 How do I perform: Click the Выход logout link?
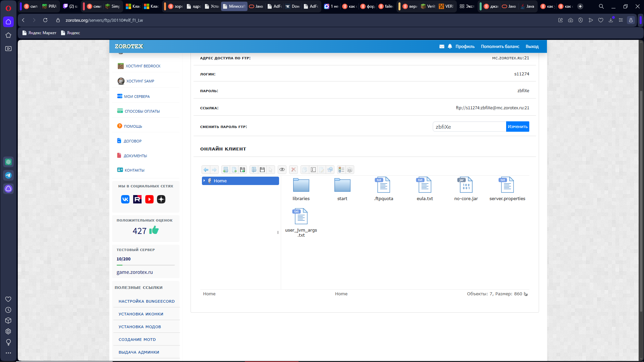532,47
